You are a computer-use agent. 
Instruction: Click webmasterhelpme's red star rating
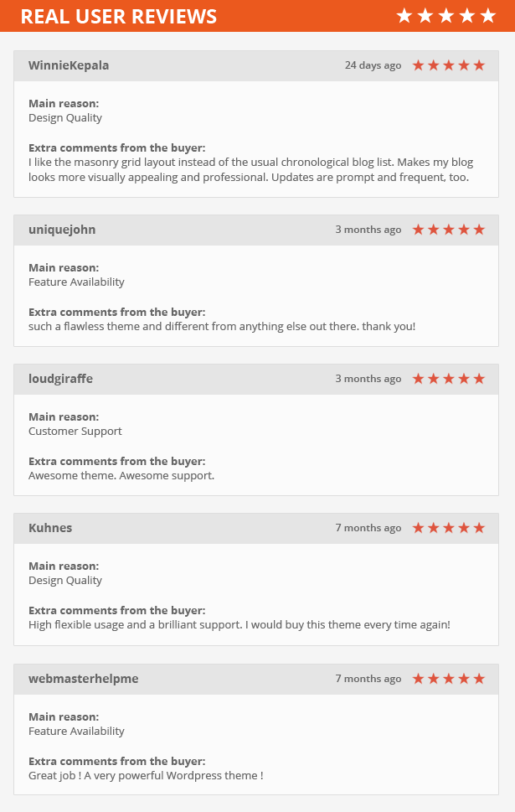(x=449, y=679)
